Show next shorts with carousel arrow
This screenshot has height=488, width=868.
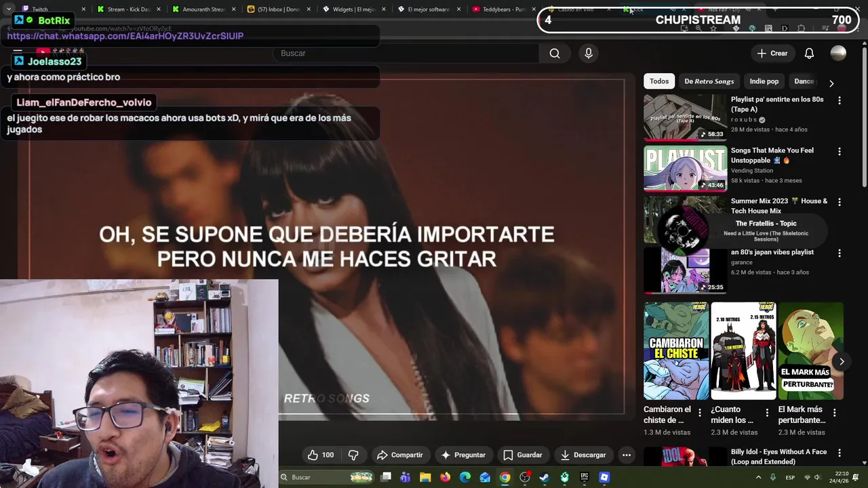tap(842, 361)
